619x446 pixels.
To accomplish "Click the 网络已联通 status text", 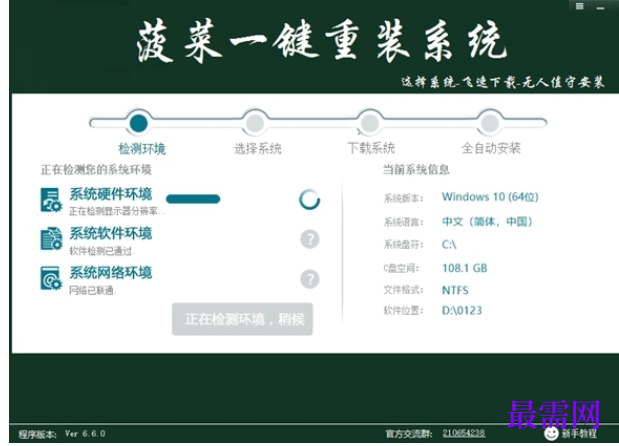I will click(93, 290).
